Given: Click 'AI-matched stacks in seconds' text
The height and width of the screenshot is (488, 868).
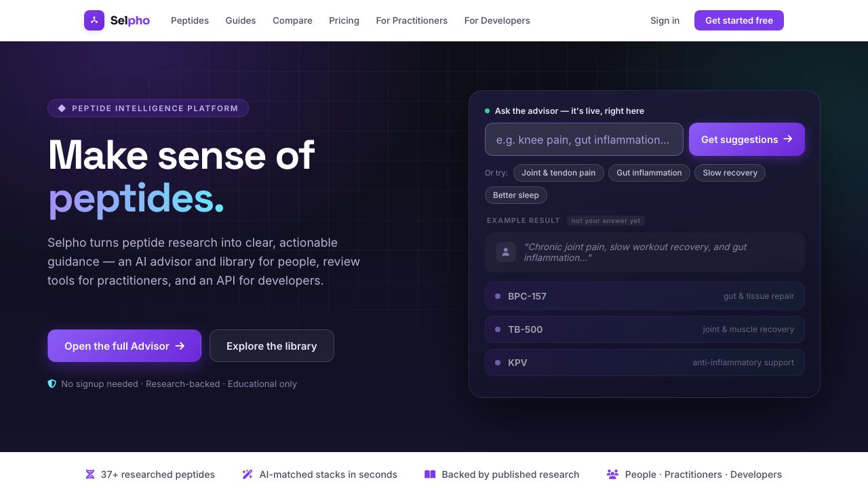Looking at the screenshot, I should pos(328,474).
